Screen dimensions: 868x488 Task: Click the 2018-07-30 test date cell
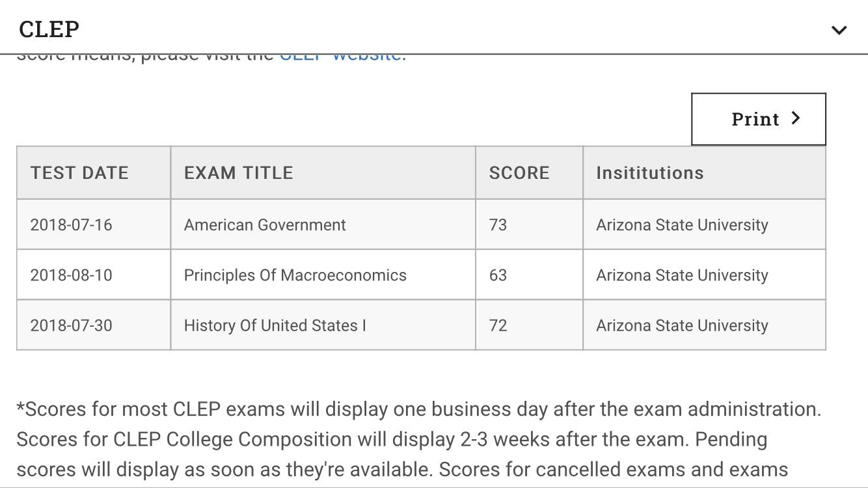point(72,325)
